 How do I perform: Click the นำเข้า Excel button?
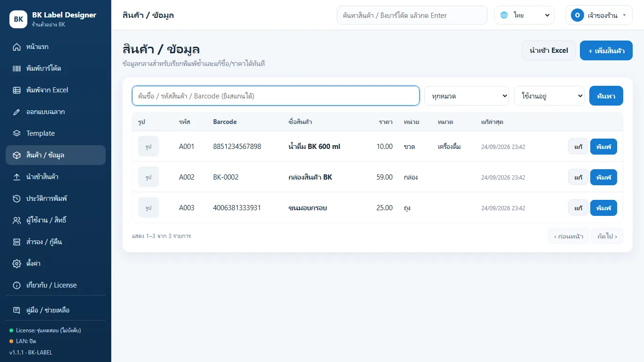pos(549,50)
